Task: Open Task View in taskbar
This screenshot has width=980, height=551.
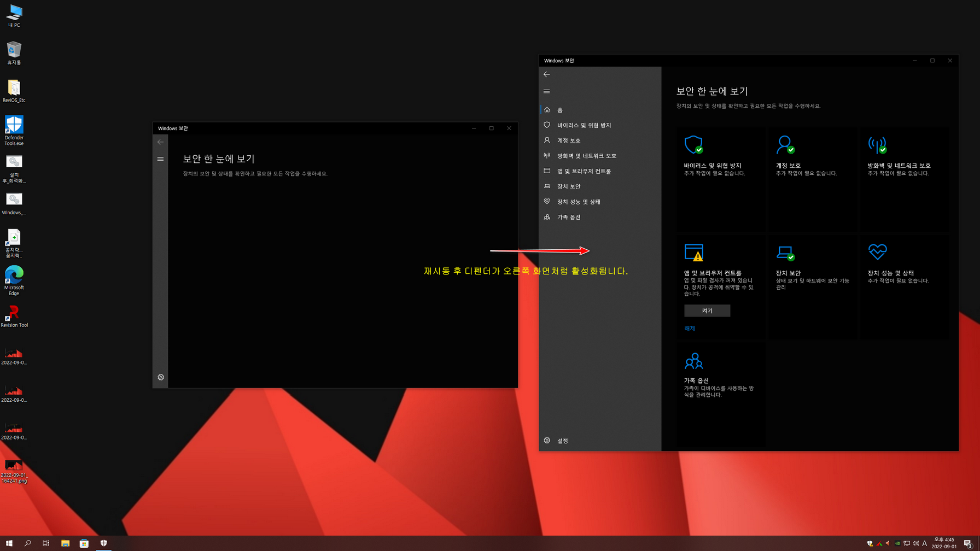Action: click(x=46, y=543)
